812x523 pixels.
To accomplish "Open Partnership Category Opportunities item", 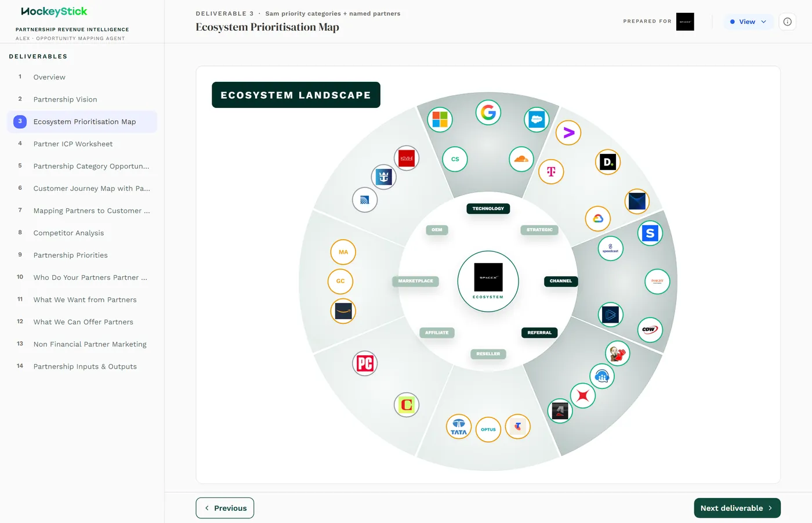I will pyautogui.click(x=82, y=166).
